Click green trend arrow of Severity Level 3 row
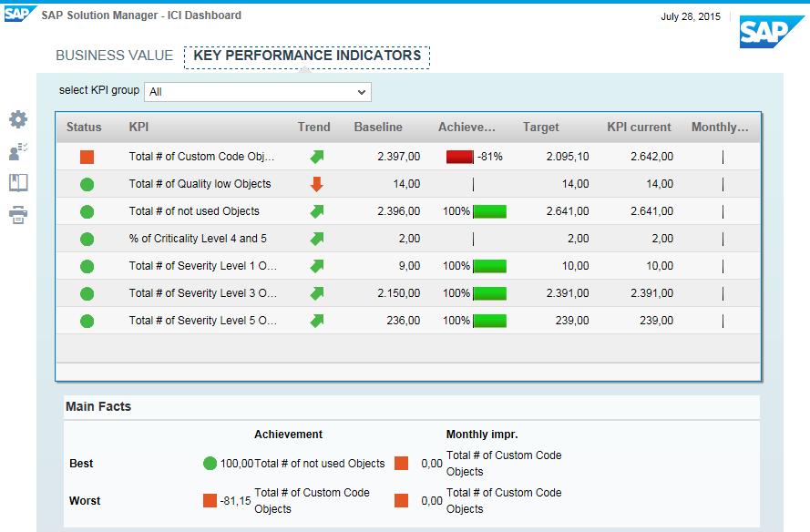This screenshot has height=532, width=810. [x=317, y=293]
